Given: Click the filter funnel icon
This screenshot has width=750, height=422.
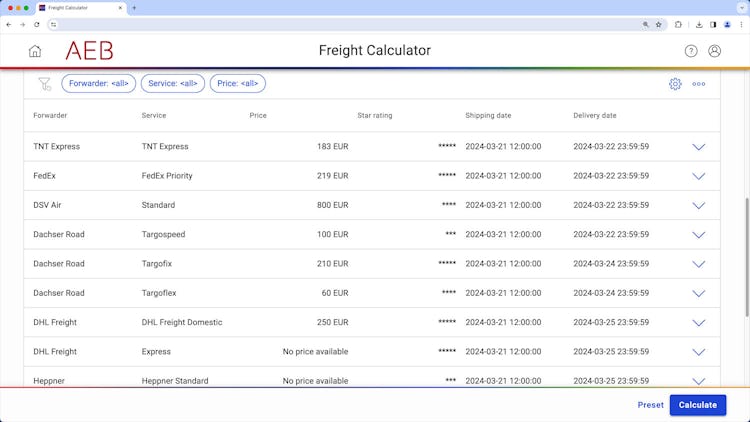Looking at the screenshot, I should click(44, 84).
